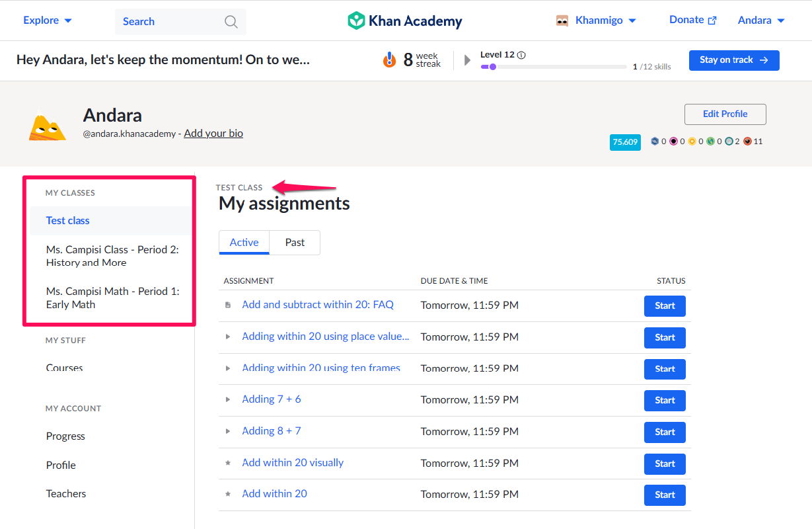
Task: Click the STATUS column header
Action: [x=671, y=281]
